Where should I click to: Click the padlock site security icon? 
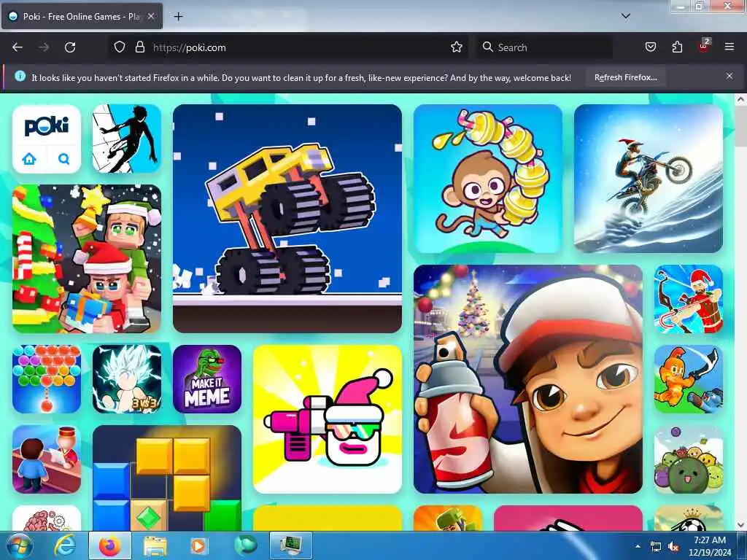pos(139,47)
